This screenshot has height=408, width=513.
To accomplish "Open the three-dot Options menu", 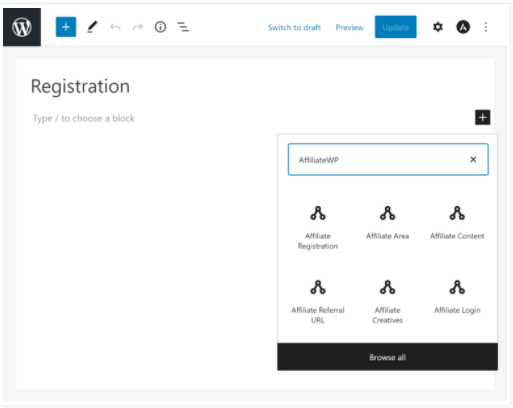I will point(486,27).
